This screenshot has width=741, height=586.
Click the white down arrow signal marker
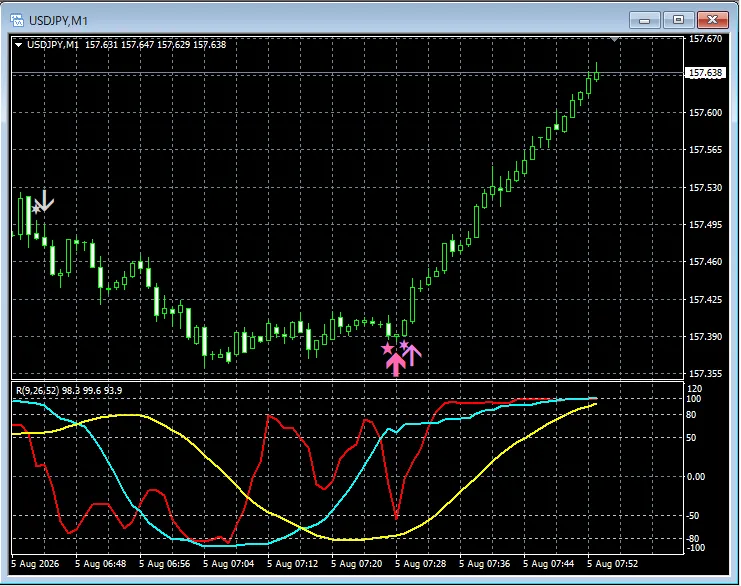45,200
